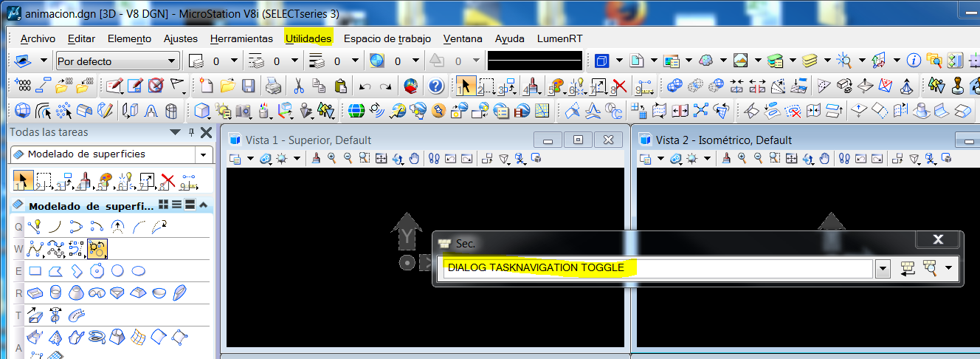The image size is (980, 359).
Task: Select the Place Cylinder tool in row R
Action: pyautogui.click(x=55, y=293)
